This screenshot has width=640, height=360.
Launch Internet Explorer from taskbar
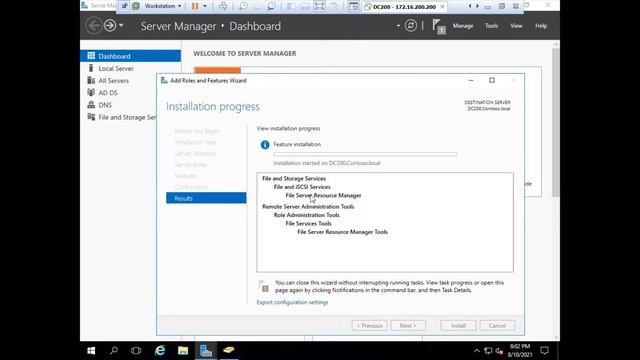[160, 350]
